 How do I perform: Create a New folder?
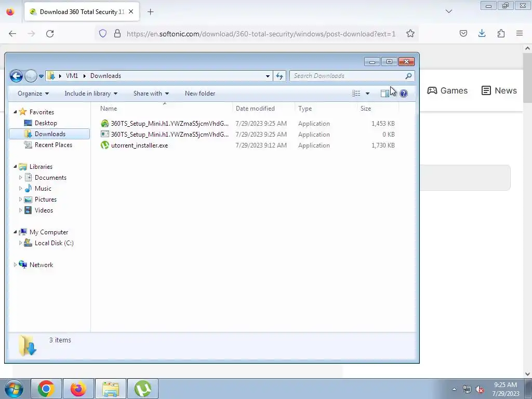200,94
